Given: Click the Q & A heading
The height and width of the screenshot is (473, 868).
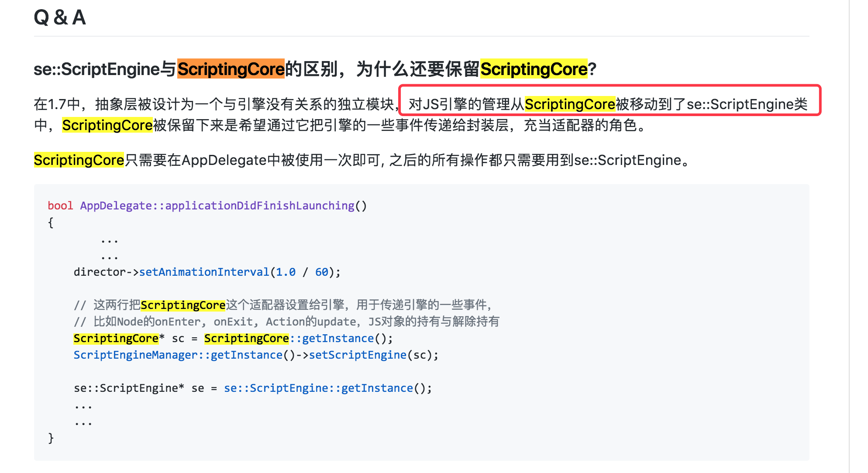Looking at the screenshot, I should point(60,18).
